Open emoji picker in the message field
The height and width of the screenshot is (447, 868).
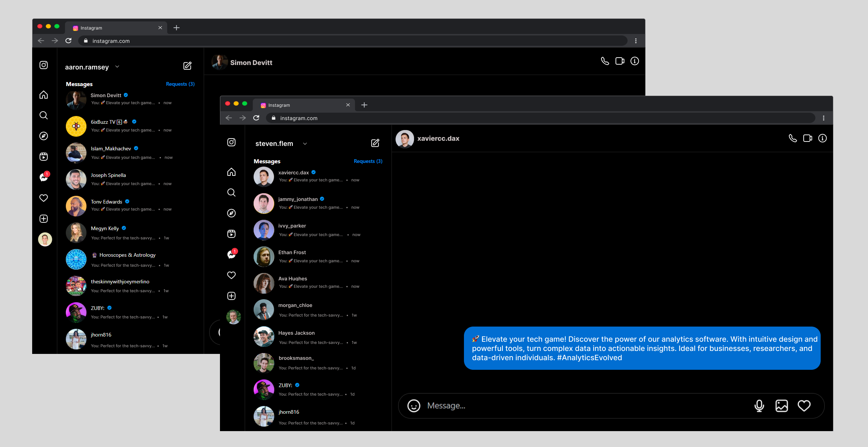point(414,406)
